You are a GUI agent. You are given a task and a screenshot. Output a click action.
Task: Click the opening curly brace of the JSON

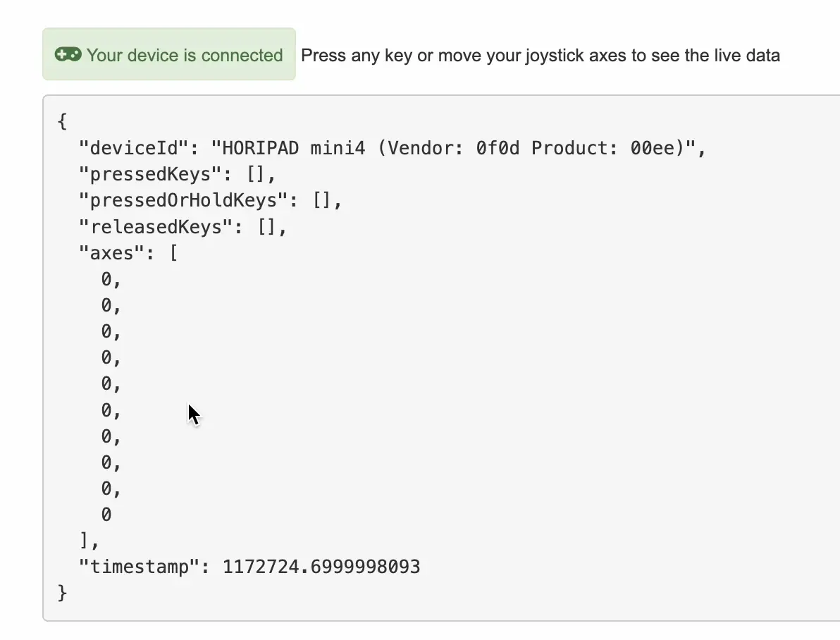(62, 121)
